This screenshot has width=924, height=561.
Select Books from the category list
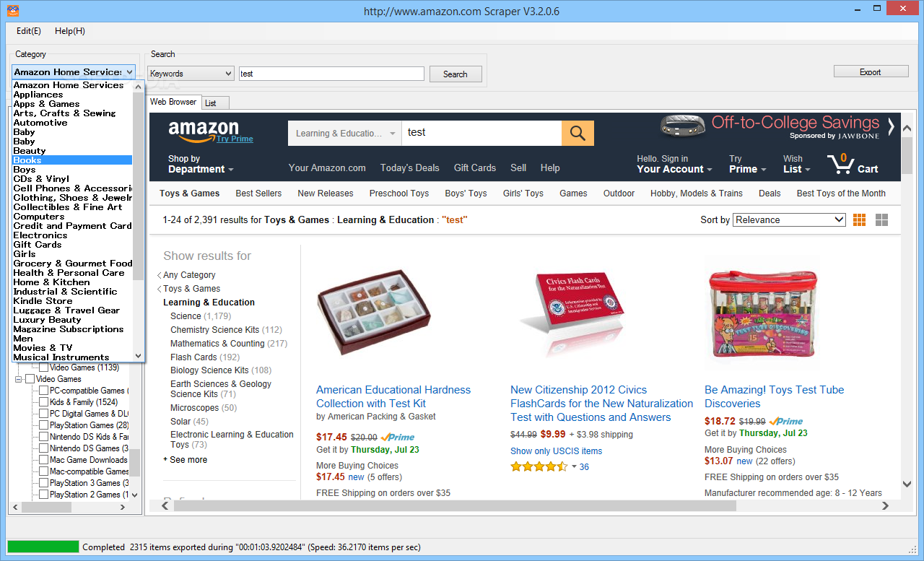(x=72, y=160)
